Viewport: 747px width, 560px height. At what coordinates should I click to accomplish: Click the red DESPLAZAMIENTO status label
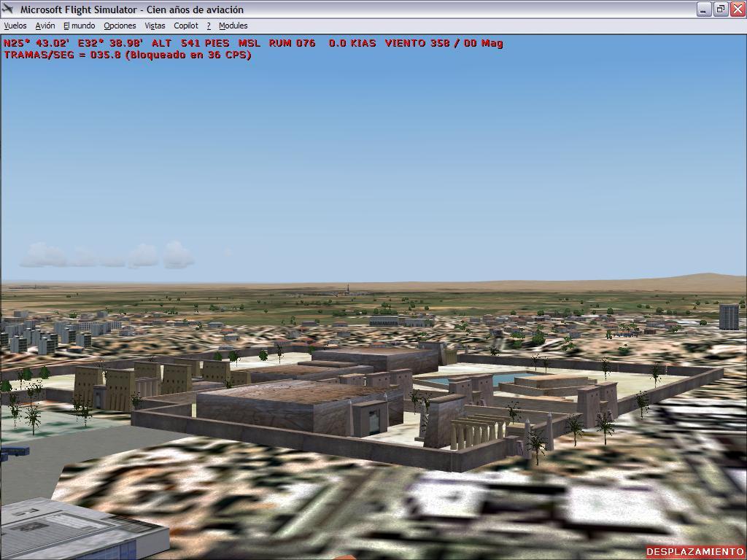click(x=695, y=551)
